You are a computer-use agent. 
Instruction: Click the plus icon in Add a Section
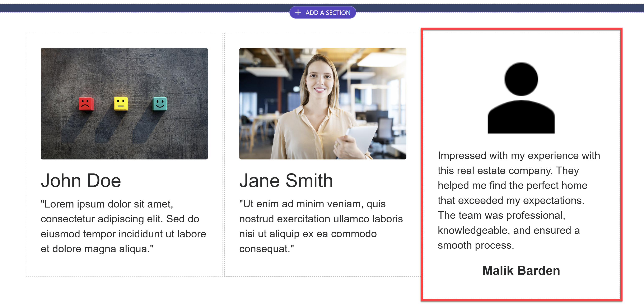tap(298, 12)
